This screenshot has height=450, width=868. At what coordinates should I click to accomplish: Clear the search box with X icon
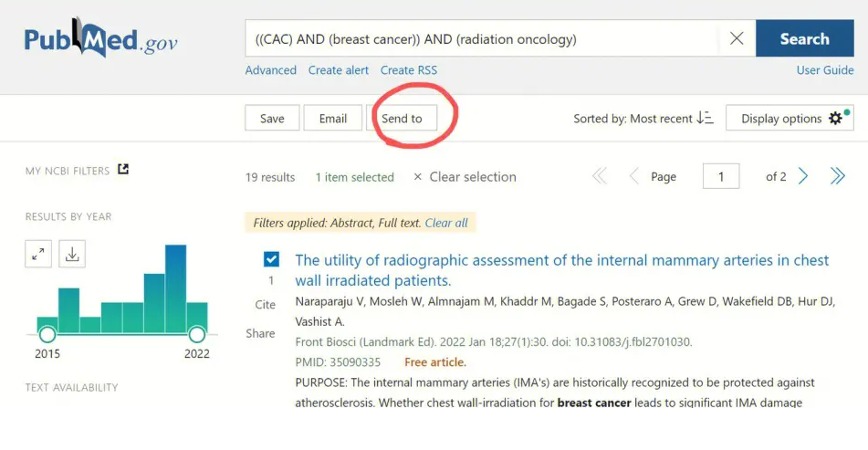[x=737, y=39]
